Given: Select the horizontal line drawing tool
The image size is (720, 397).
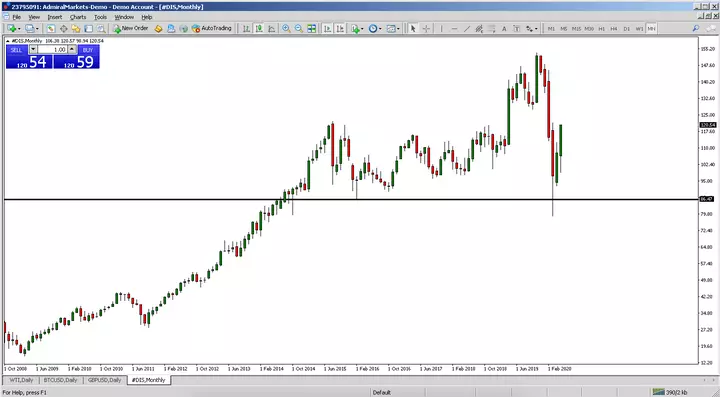Looking at the screenshot, I should pos(454,28).
